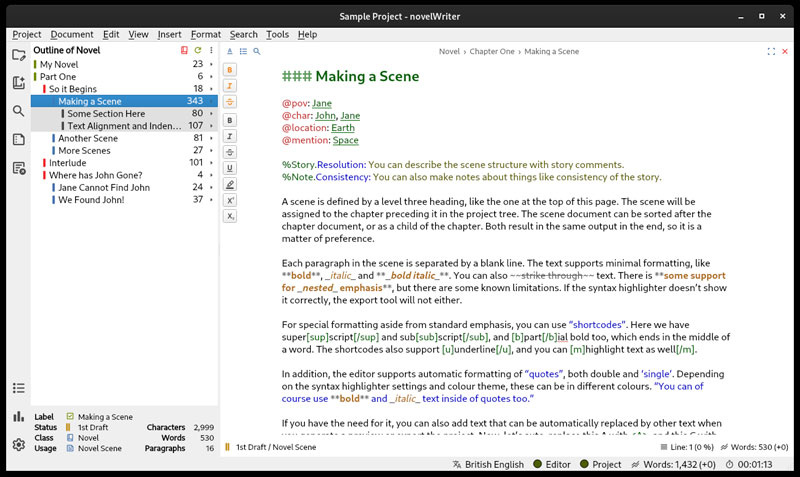Click the Earth link after @location
The width and height of the screenshot is (800, 477).
(x=343, y=128)
